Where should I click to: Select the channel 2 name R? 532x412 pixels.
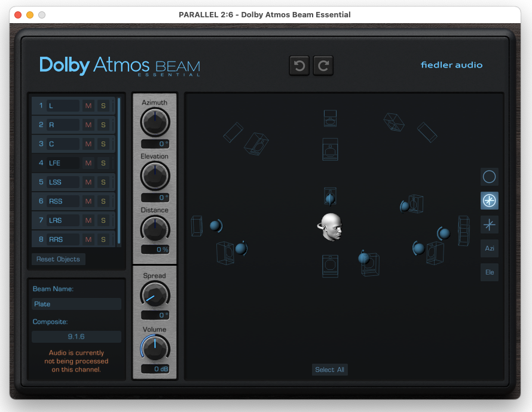(x=63, y=125)
